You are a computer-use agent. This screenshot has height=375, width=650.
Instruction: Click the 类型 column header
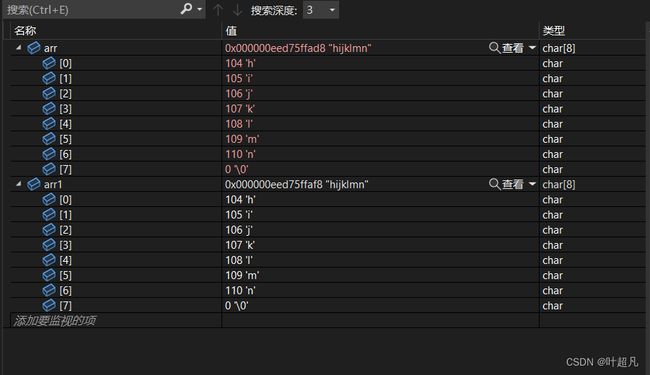pos(553,31)
